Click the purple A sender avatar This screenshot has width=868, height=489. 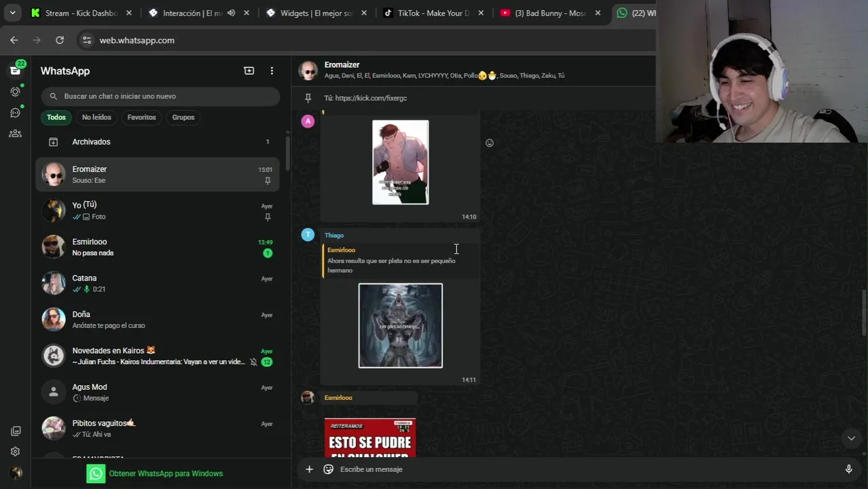308,122
